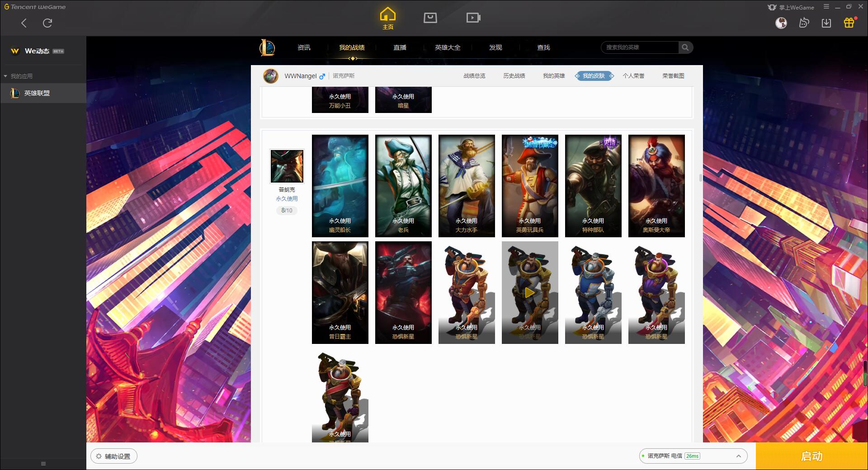Screen dimensions: 868x470
Task: Open the 老兵 skin card
Action: point(403,186)
